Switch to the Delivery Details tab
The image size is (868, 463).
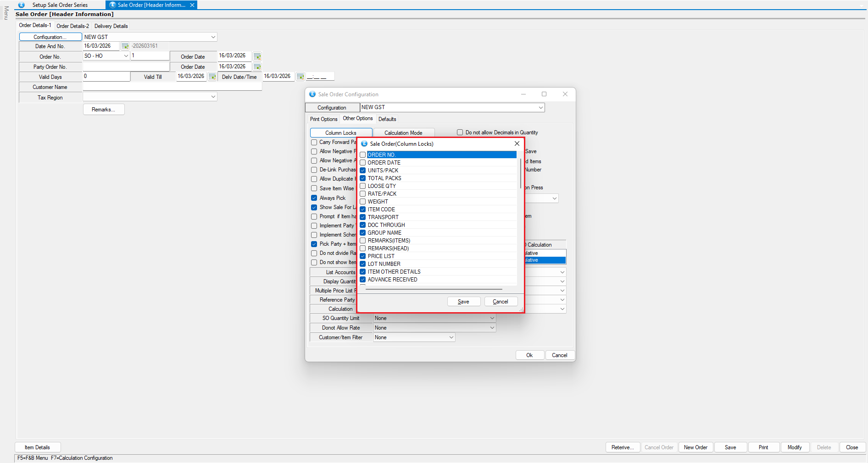(111, 26)
